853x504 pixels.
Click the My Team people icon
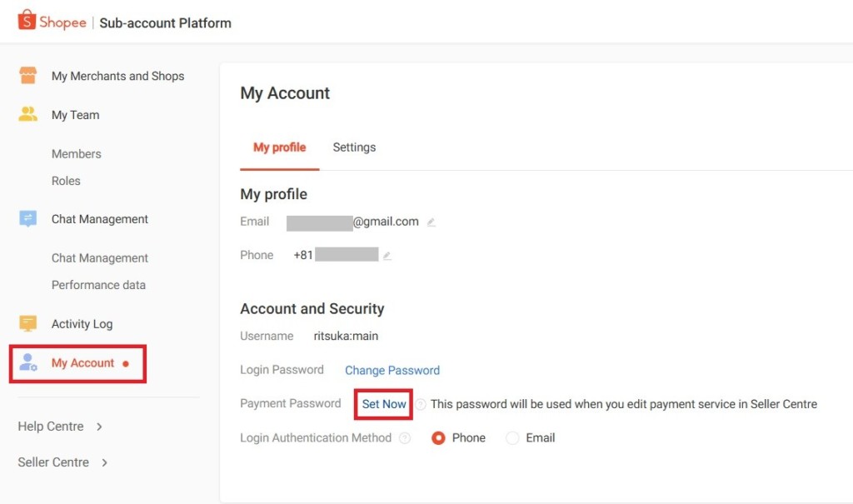[28, 115]
